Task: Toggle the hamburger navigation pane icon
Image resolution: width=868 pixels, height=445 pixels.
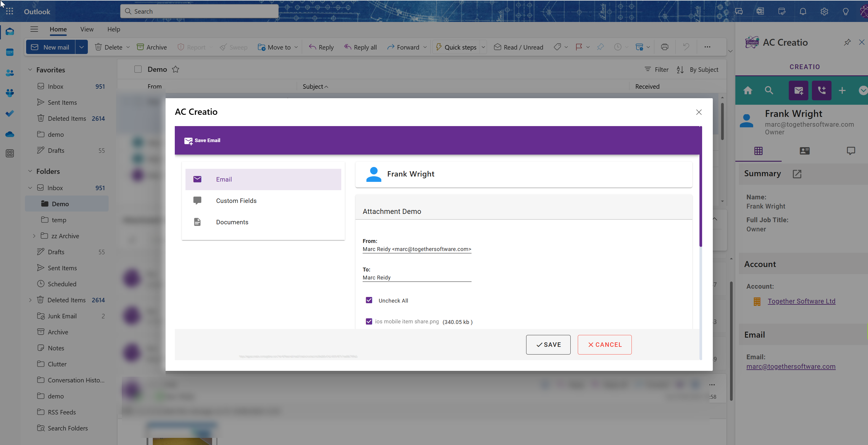Action: point(34,29)
